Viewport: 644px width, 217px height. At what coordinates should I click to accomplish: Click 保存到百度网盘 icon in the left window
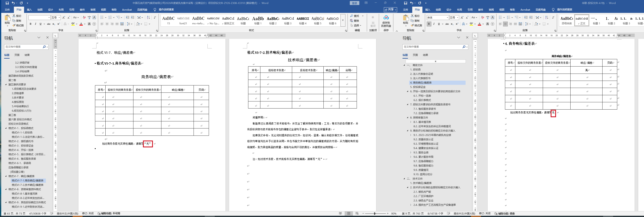coord(386,21)
